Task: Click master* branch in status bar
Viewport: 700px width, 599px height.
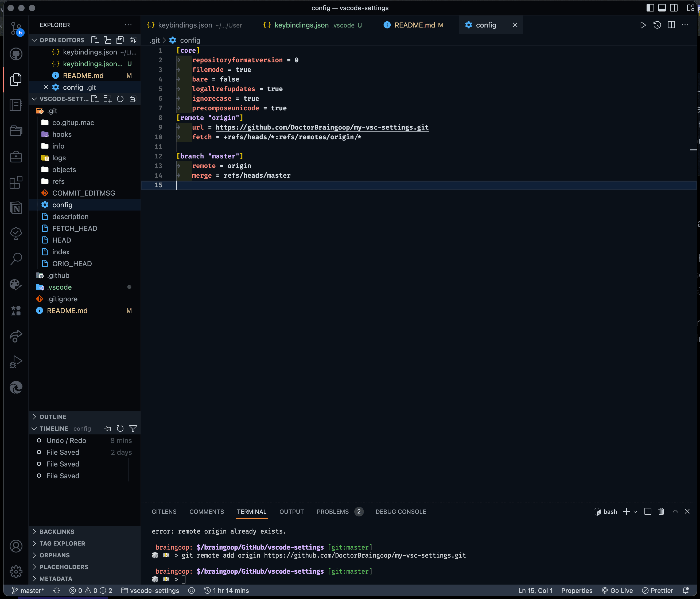Action: point(28,590)
